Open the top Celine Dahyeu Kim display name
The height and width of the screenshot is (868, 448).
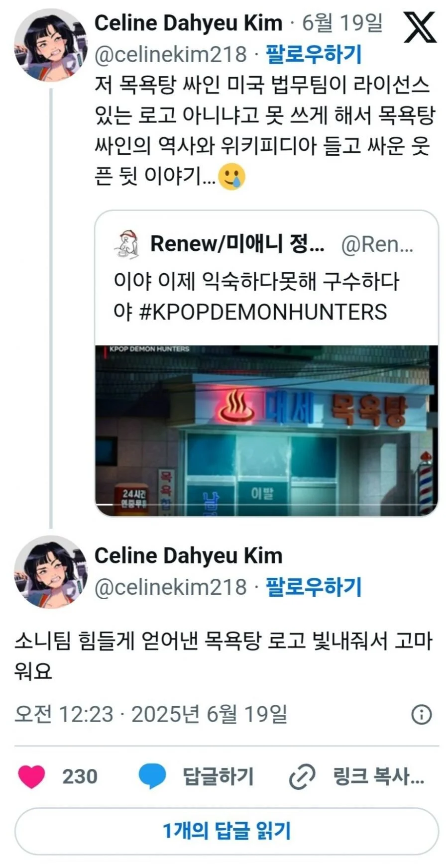tap(189, 23)
